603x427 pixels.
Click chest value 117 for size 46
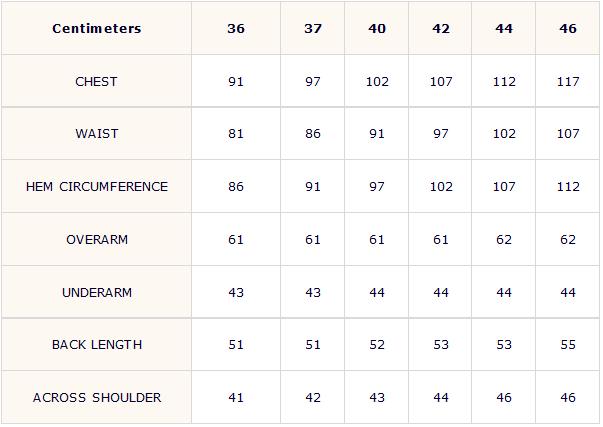(568, 82)
